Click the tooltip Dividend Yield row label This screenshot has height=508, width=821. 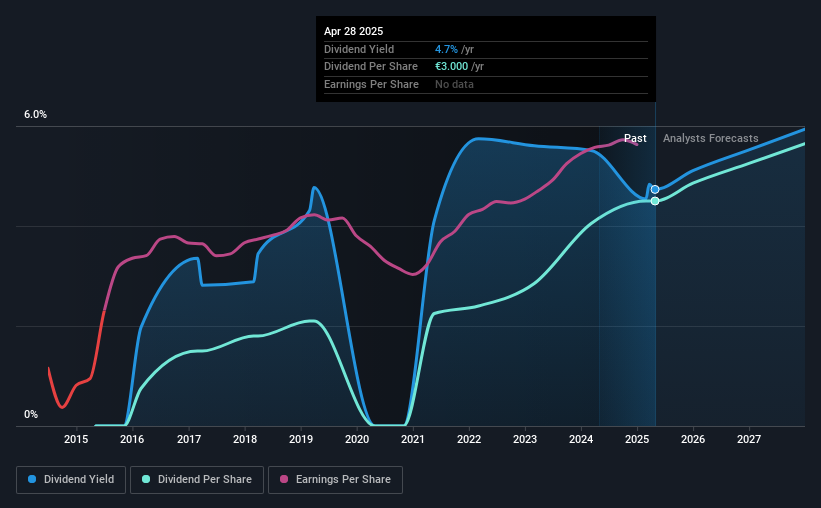click(359, 49)
